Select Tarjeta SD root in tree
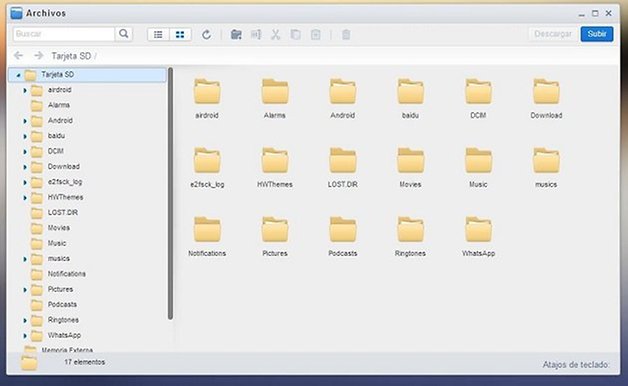The height and width of the screenshot is (386, 628). tap(87, 75)
